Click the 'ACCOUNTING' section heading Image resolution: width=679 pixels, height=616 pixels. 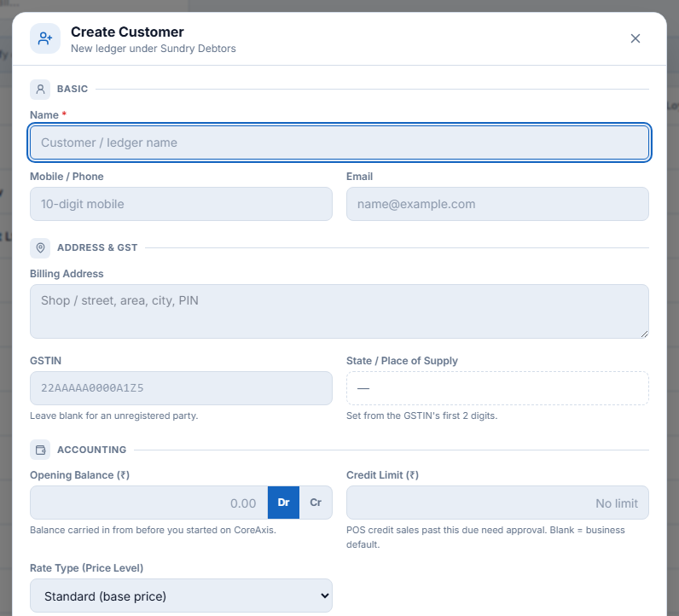click(92, 450)
